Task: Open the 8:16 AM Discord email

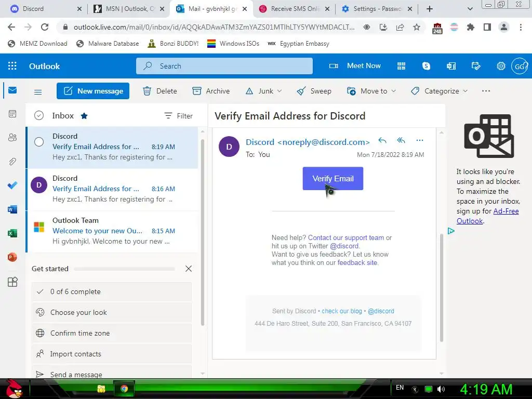Action: click(113, 189)
